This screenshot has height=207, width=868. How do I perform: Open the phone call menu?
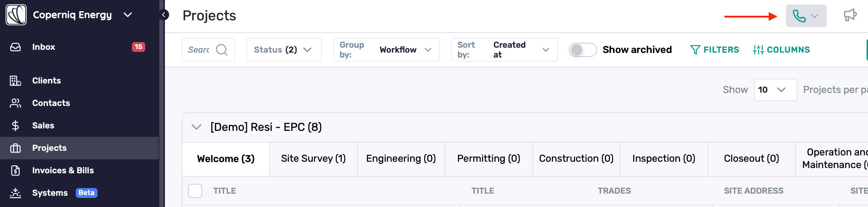point(806,16)
